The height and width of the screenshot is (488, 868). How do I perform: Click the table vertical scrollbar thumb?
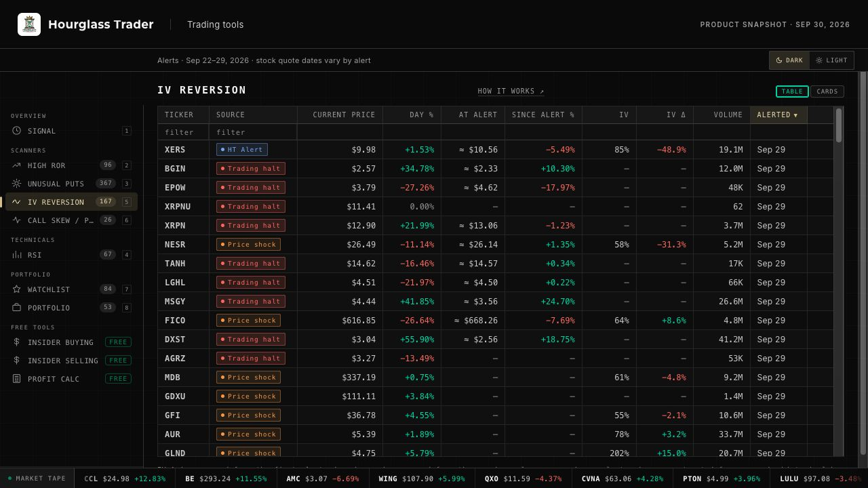[839, 125]
